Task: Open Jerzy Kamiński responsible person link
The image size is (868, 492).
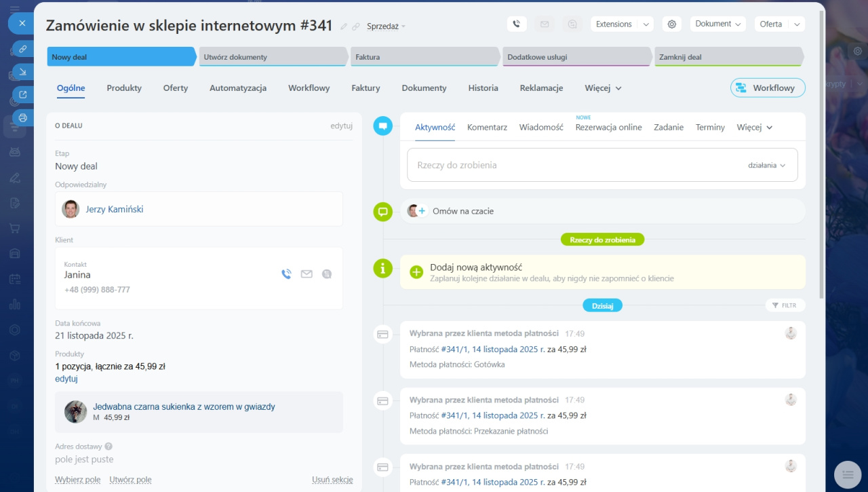Action: 114,209
